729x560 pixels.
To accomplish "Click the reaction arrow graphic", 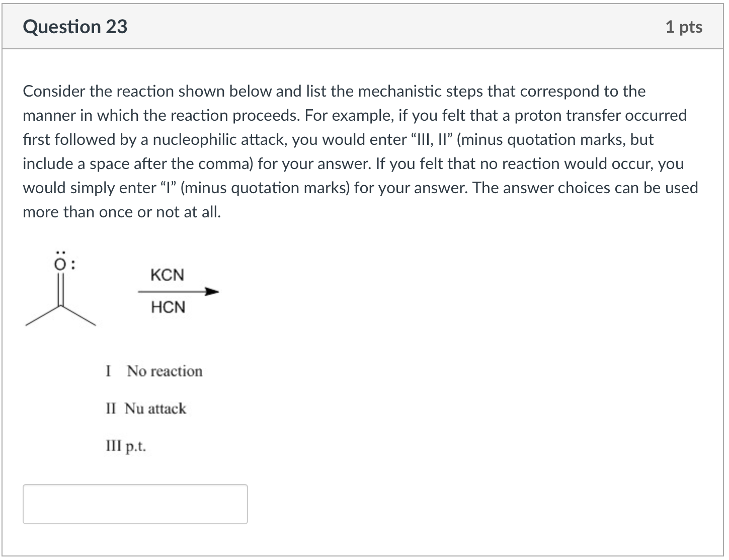I will click(178, 291).
